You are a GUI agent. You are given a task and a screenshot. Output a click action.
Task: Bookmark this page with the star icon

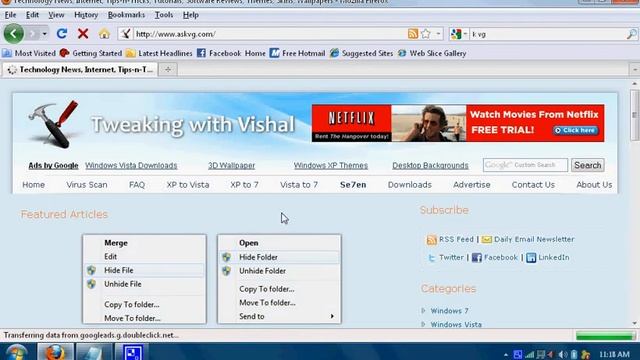(426, 34)
